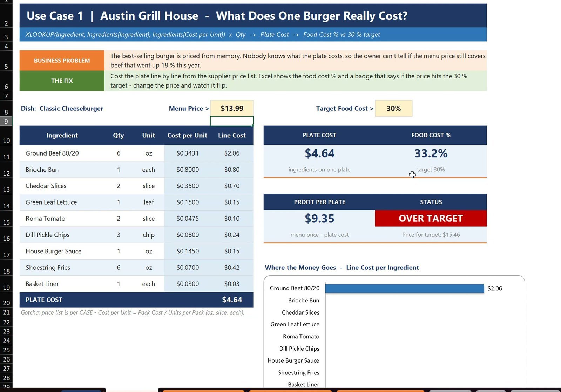Select the BUSINESS PROBLEM orange label

[x=62, y=61]
